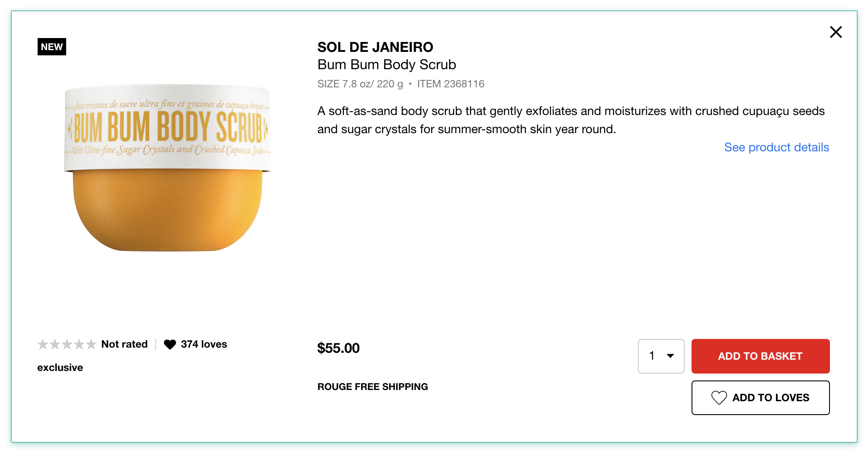The width and height of the screenshot is (868, 457).
Task: Click the Sol de Janeiro brand name
Action: point(375,47)
